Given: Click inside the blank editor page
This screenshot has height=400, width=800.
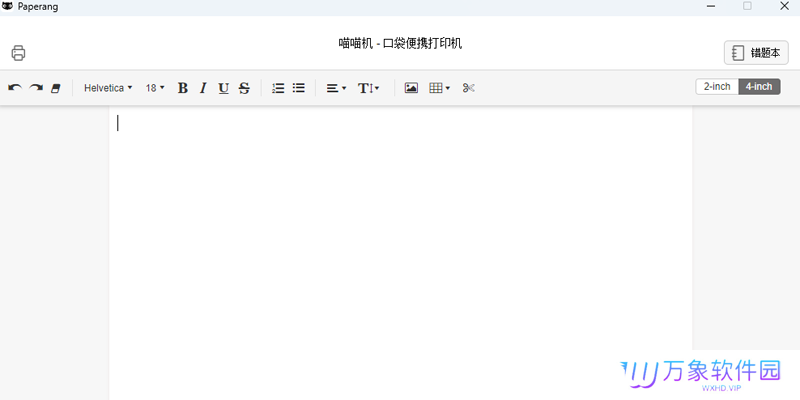Looking at the screenshot, I should pos(401,253).
